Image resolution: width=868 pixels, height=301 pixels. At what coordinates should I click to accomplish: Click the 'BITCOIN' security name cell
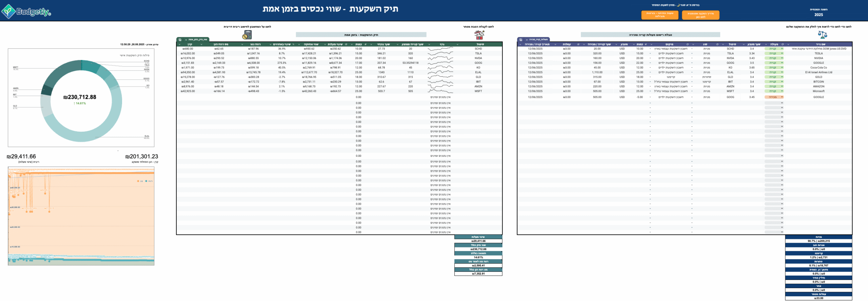coord(818,82)
